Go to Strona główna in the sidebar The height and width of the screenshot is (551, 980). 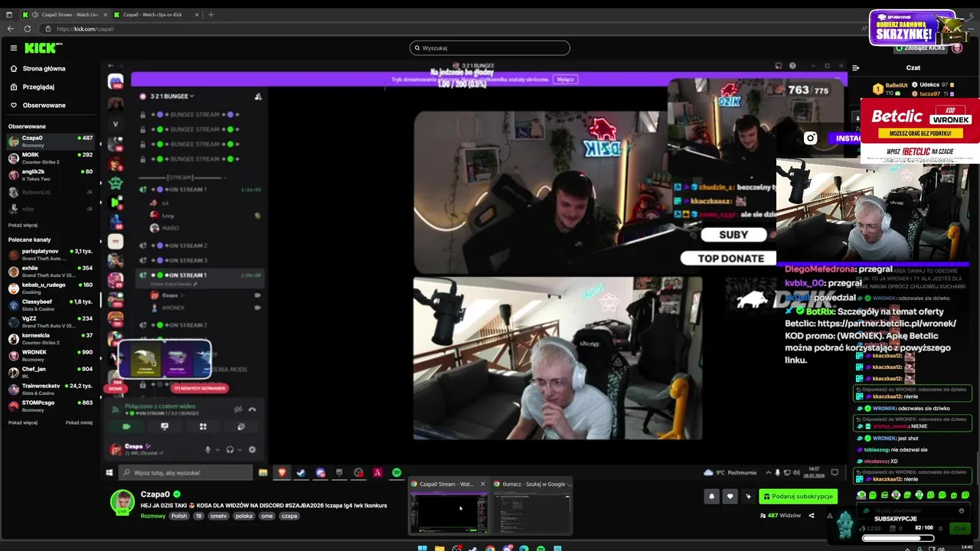44,68
